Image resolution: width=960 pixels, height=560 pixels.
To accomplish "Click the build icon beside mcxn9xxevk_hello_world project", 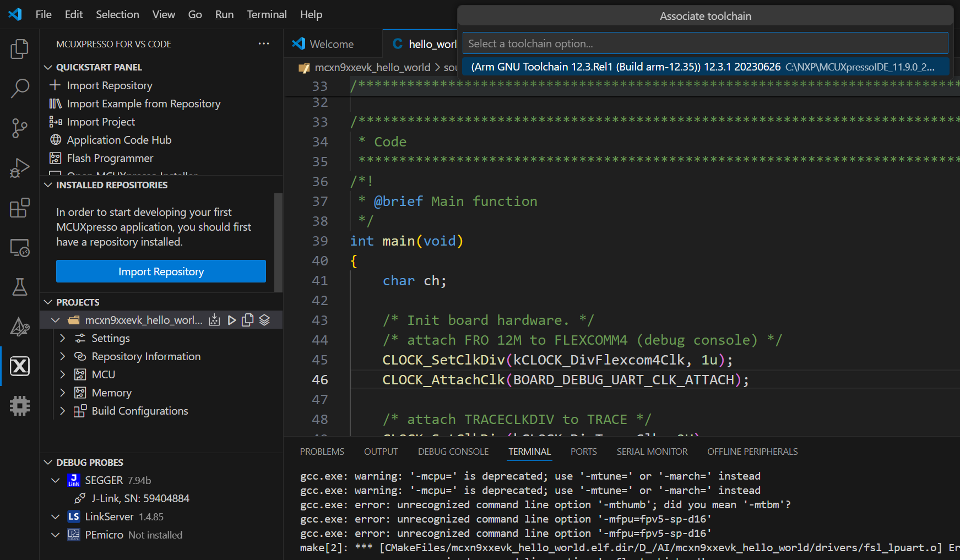I will click(214, 320).
